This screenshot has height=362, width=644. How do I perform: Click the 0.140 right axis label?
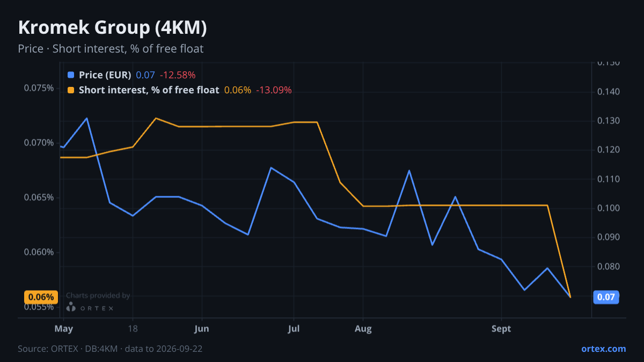pyautogui.click(x=608, y=92)
